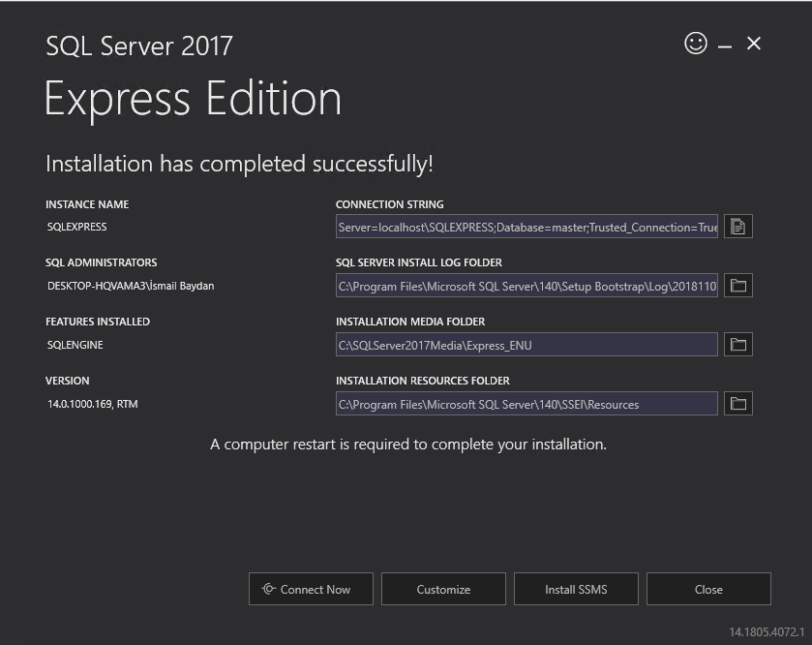Screen dimensions: 812x645
Task: Open the Customize options
Action: click(443, 588)
